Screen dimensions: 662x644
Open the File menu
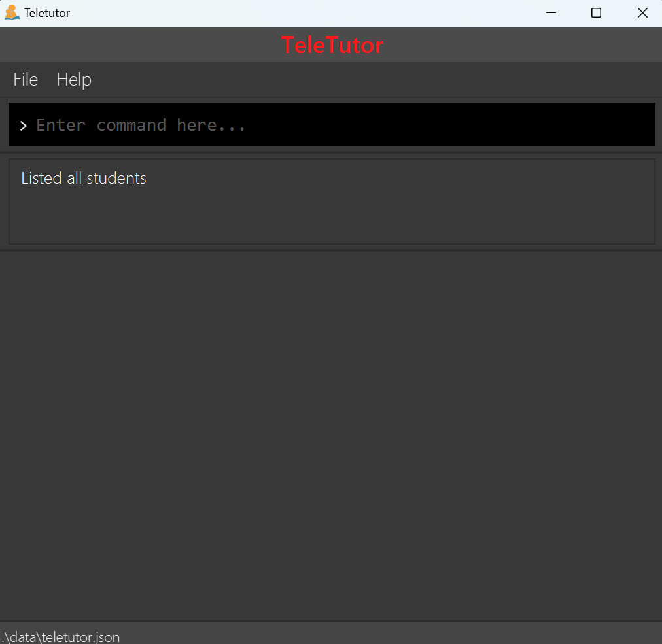pyautogui.click(x=26, y=80)
